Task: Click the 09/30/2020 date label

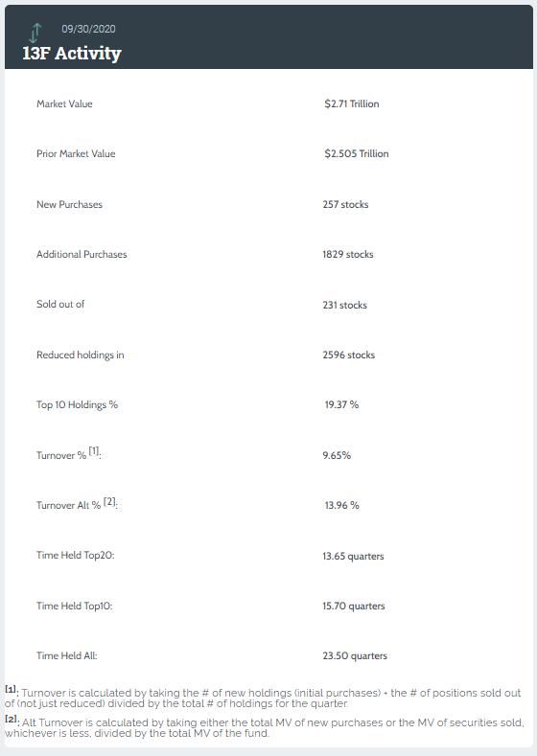Action: [88, 29]
